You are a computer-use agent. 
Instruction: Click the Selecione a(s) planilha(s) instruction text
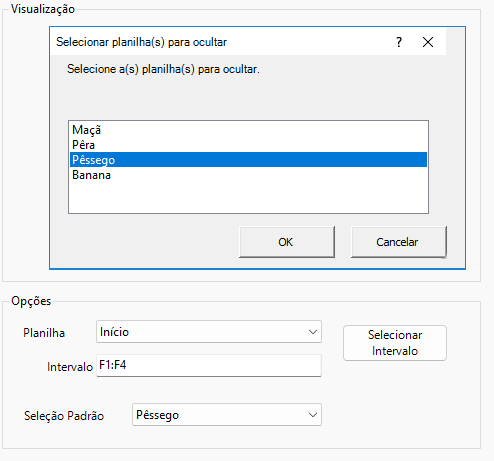[x=163, y=69]
